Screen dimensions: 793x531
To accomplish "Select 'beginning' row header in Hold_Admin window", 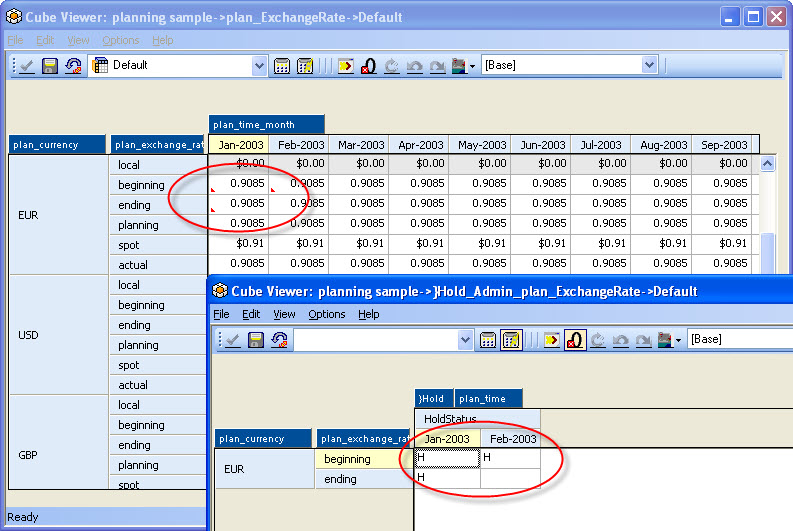I will tap(364, 459).
